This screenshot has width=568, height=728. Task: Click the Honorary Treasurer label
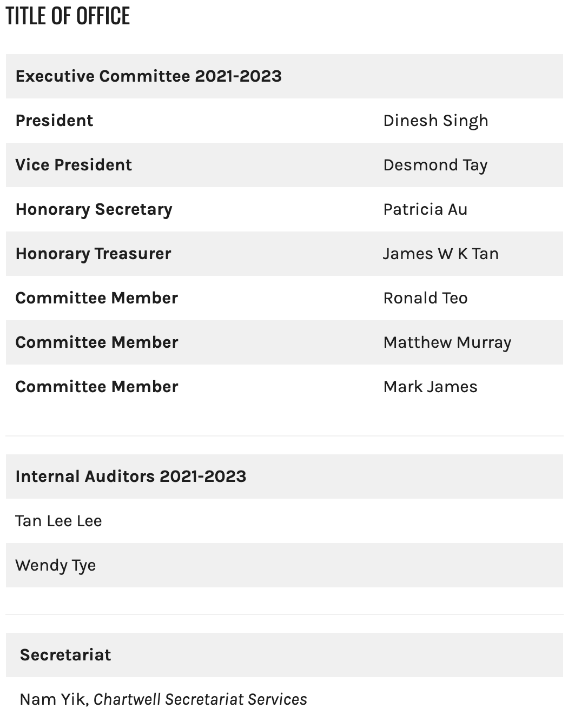coord(93,254)
